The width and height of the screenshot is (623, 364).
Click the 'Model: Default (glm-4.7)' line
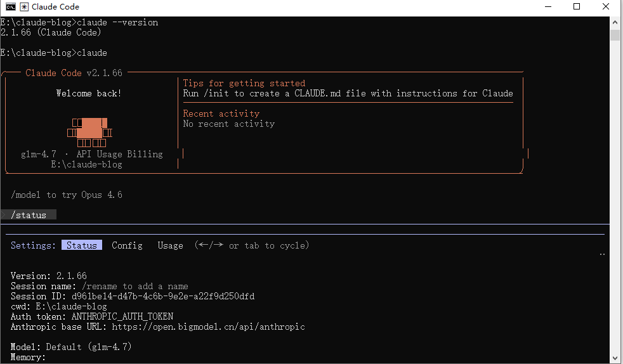pyautogui.click(x=71, y=347)
